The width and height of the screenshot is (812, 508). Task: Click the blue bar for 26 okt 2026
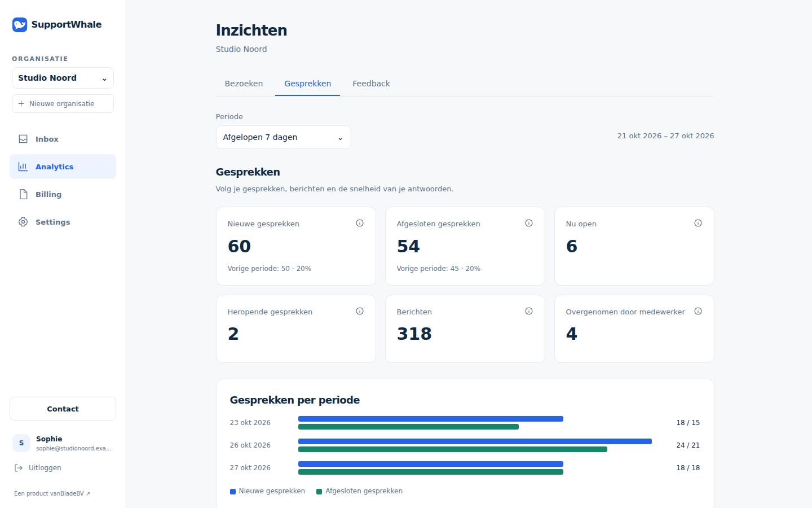click(x=475, y=441)
